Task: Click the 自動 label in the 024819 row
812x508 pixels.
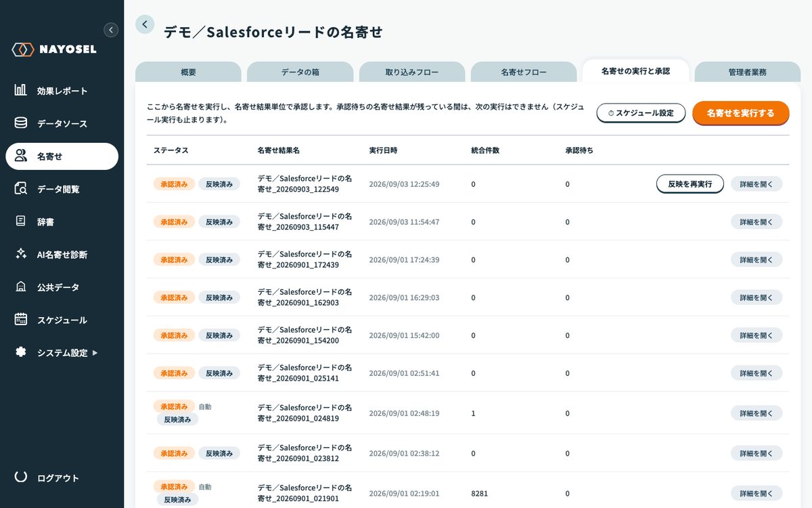Action: [205, 407]
